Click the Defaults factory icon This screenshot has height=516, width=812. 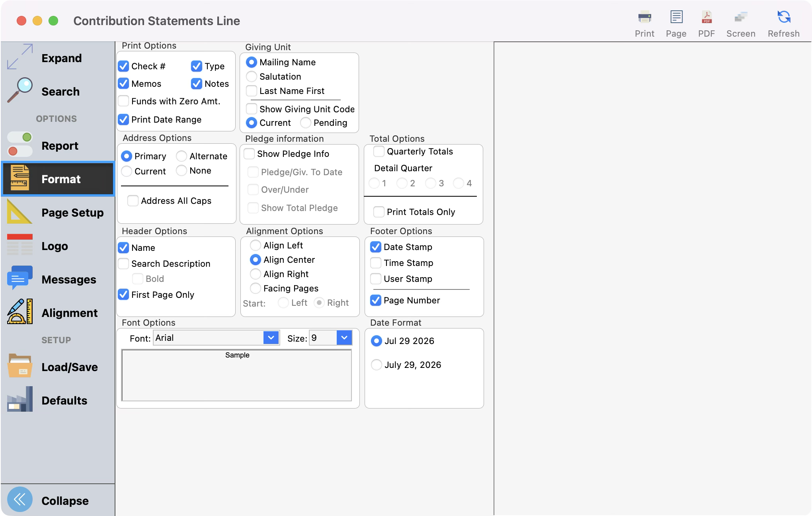tap(20, 399)
